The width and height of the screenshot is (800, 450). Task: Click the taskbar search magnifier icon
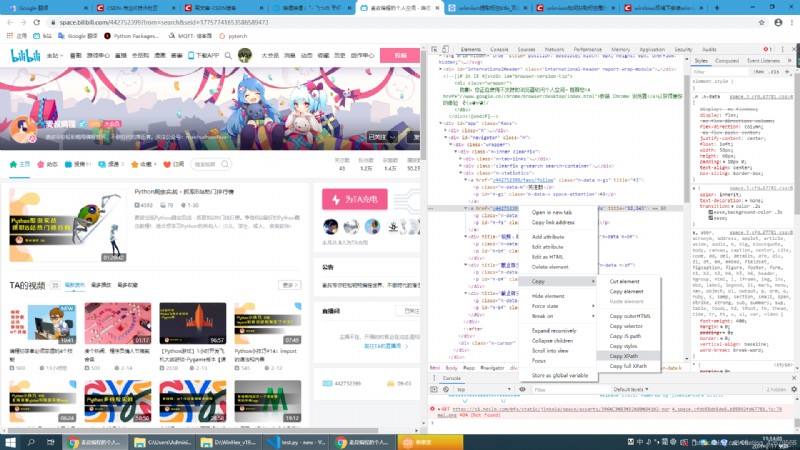coord(31,442)
